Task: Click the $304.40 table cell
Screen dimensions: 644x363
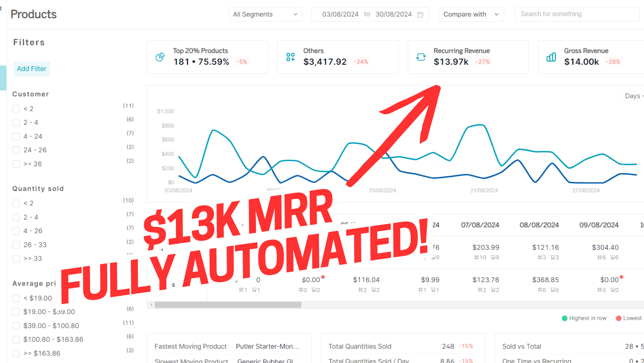Action: 605,247
